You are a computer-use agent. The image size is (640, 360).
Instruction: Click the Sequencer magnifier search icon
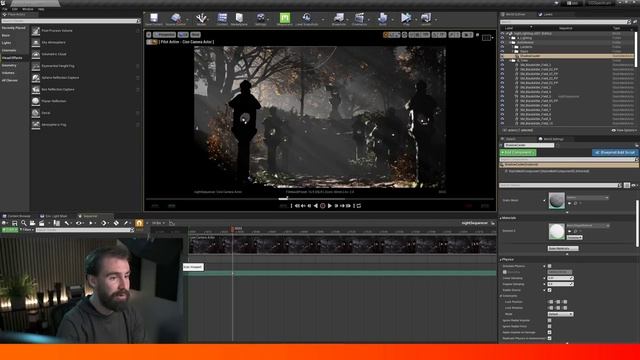pyautogui.click(x=24, y=223)
